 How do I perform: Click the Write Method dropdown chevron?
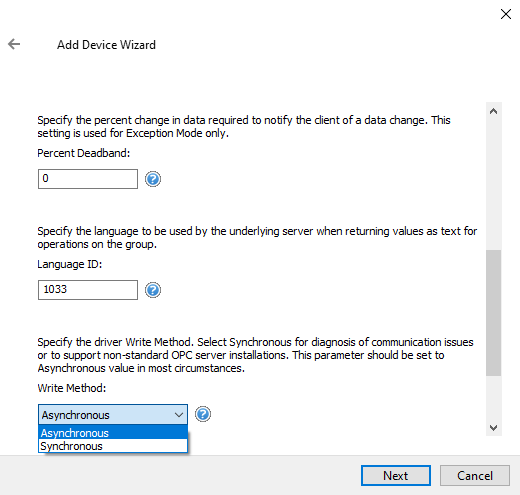tap(179, 415)
